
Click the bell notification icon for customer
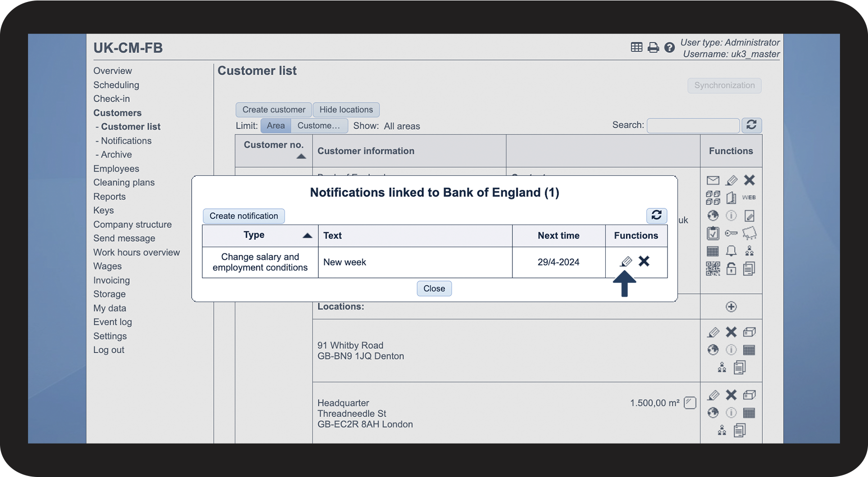(731, 251)
